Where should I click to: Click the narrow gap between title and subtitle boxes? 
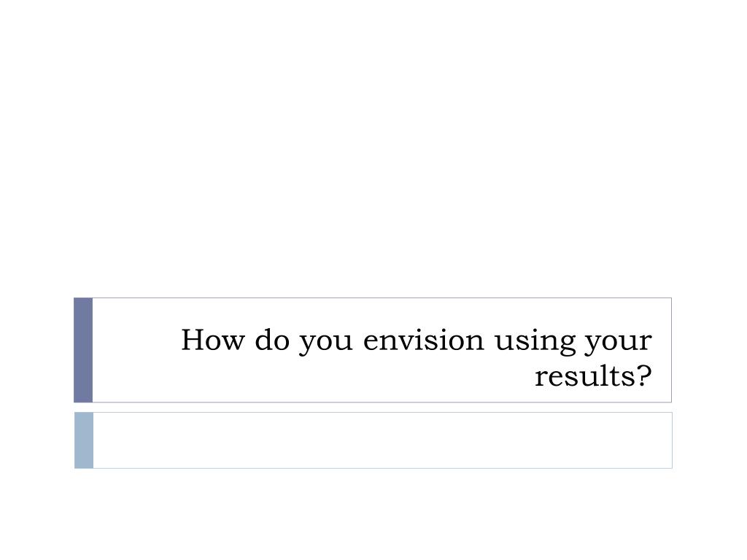[x=373, y=408]
